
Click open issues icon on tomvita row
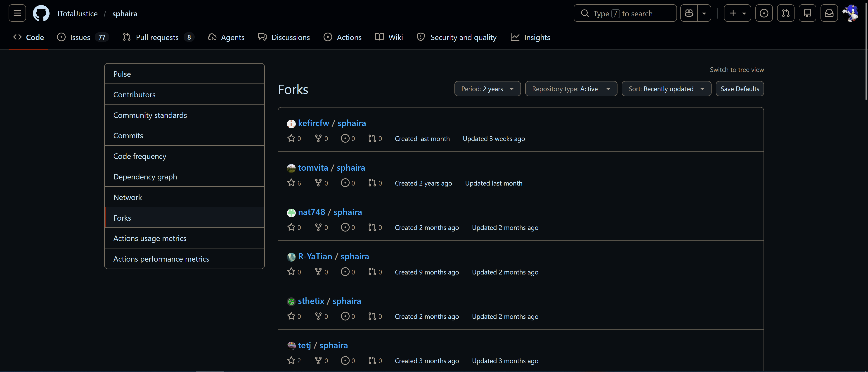coord(345,183)
